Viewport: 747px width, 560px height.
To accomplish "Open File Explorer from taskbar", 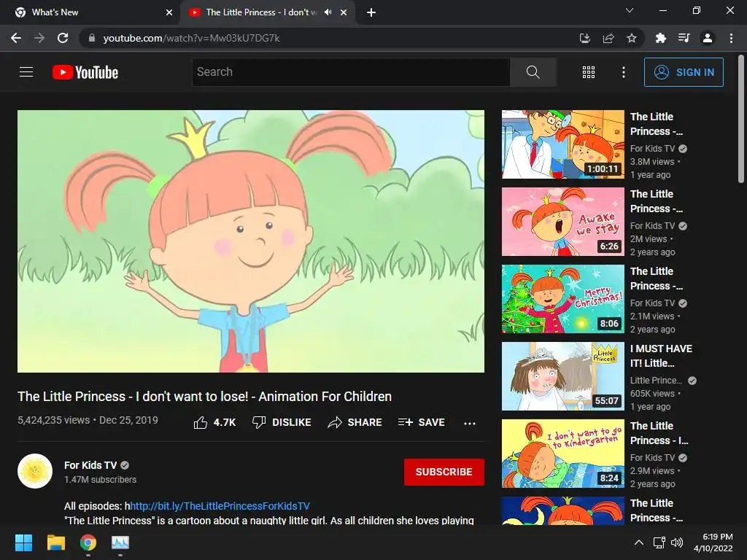I will point(55,542).
